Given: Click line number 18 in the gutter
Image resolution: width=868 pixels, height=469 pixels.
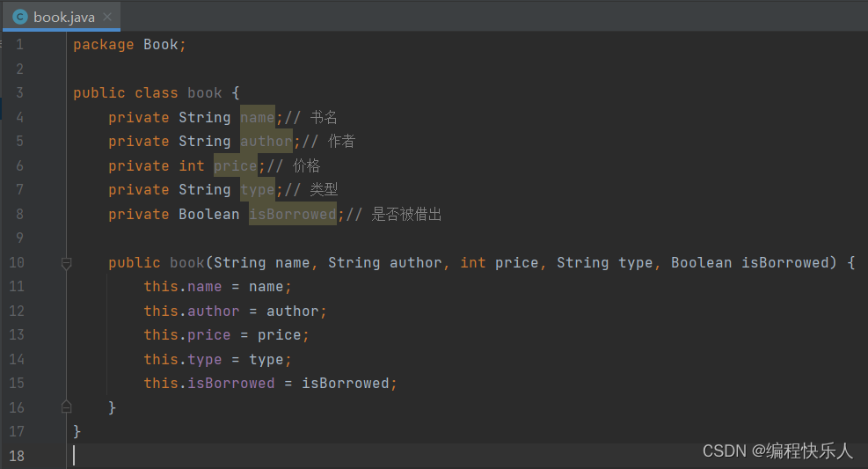Looking at the screenshot, I should coord(17,456).
